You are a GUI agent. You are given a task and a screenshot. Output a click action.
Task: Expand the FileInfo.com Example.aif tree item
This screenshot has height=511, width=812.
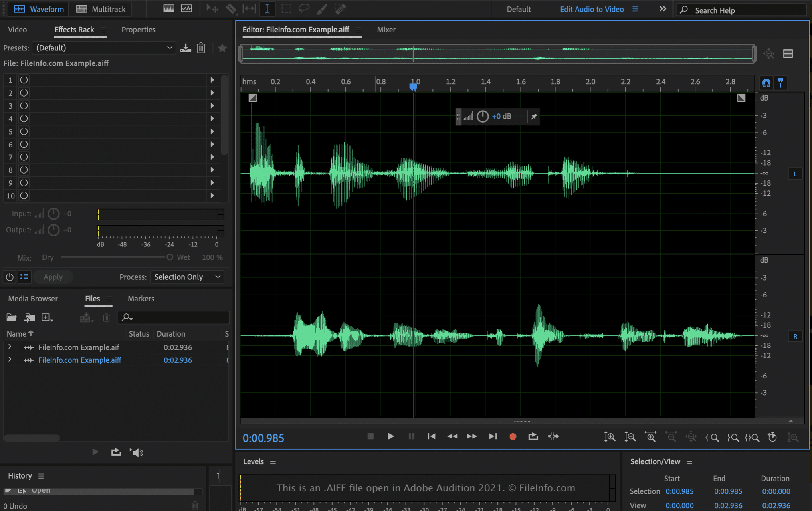pyautogui.click(x=10, y=347)
